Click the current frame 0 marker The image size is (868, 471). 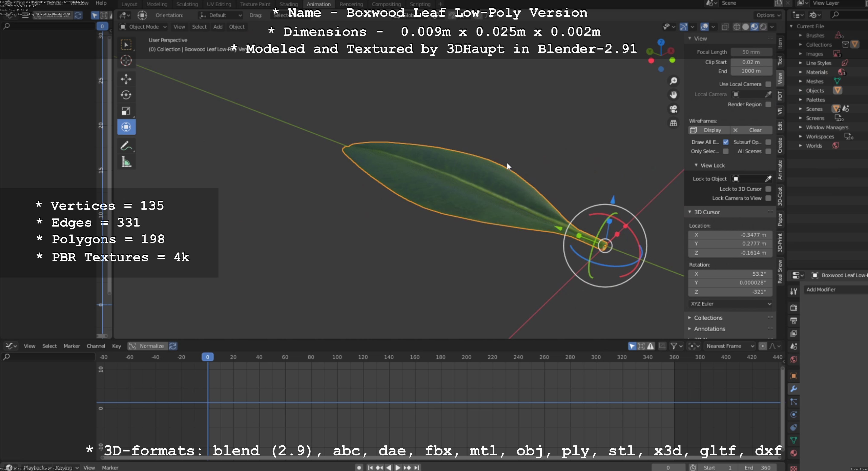coord(208,357)
